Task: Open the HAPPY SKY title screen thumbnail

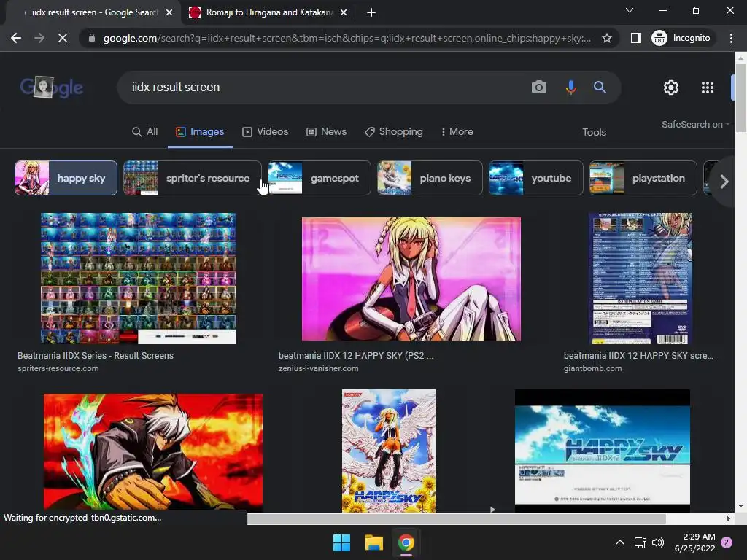Action: 602,451
